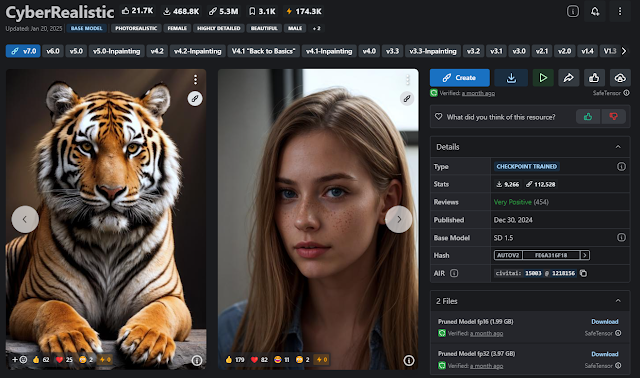Image resolution: width=640 pixels, height=378 pixels.
Task: Click heart reaction 82 on woman image
Action: [x=260, y=360]
